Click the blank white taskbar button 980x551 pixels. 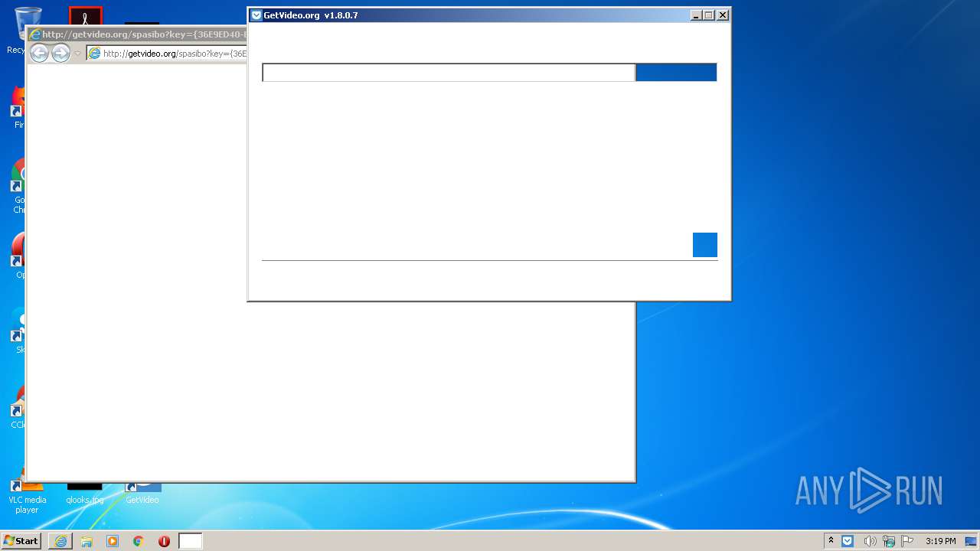(x=191, y=541)
